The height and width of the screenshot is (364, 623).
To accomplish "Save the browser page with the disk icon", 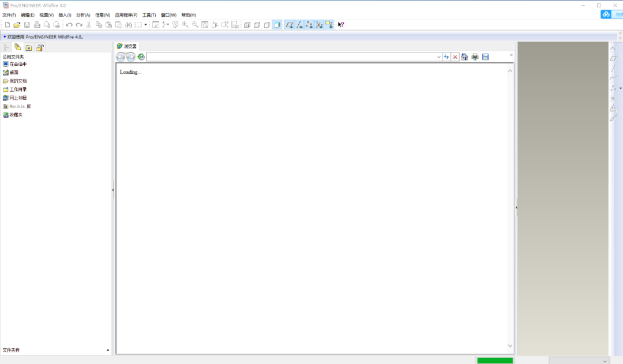I will [x=486, y=57].
